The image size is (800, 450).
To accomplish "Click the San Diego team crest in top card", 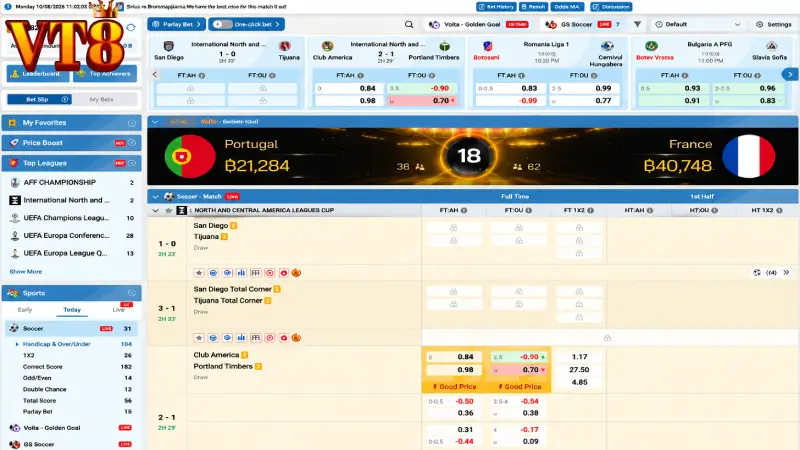I will [x=169, y=46].
